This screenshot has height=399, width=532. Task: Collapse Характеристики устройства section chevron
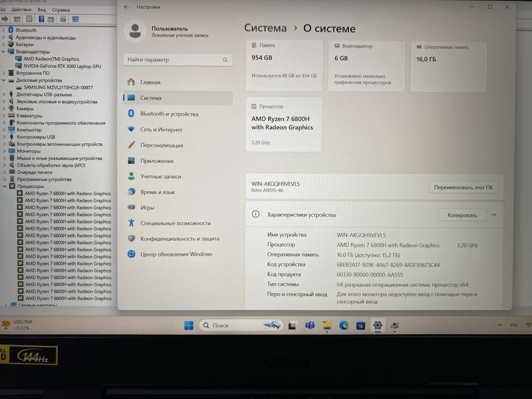[x=494, y=215]
